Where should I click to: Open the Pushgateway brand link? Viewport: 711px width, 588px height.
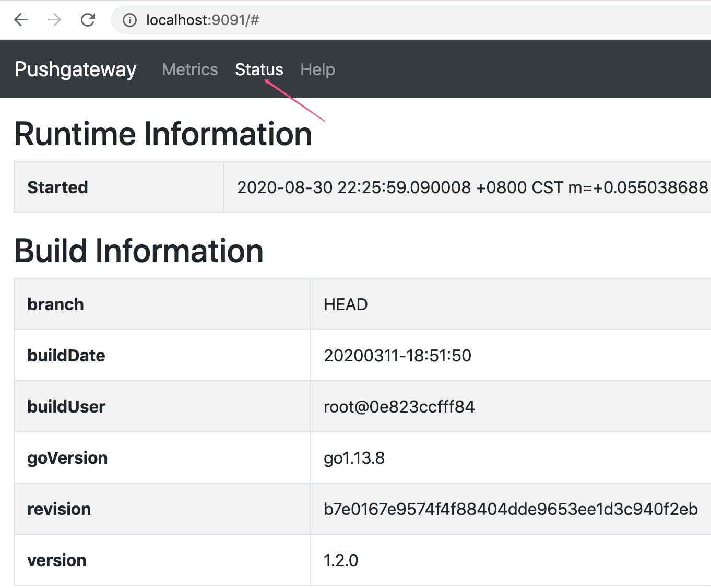(76, 69)
